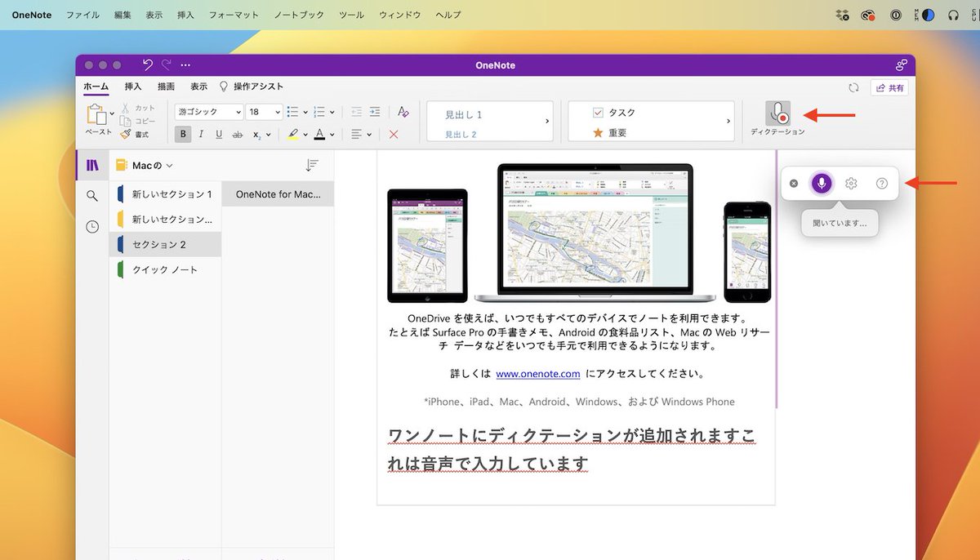This screenshot has height=560, width=980.
Task: Open the search magnifier in the sidebar
Action: click(x=92, y=196)
